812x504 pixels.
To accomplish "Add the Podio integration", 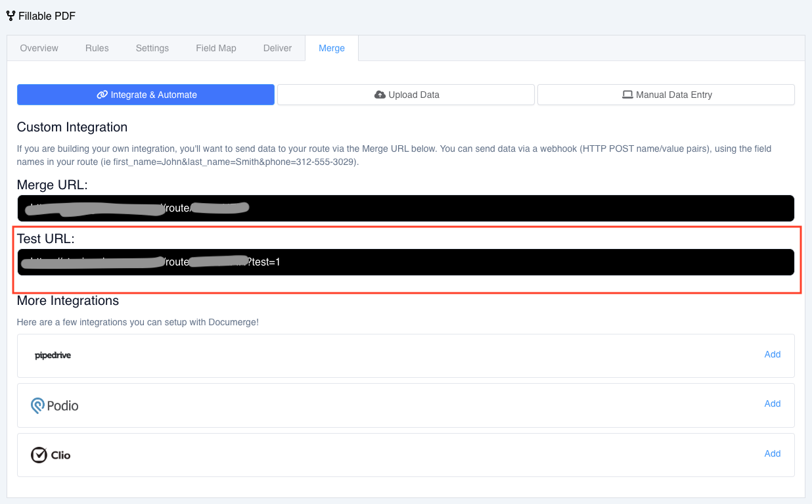I will 773,403.
